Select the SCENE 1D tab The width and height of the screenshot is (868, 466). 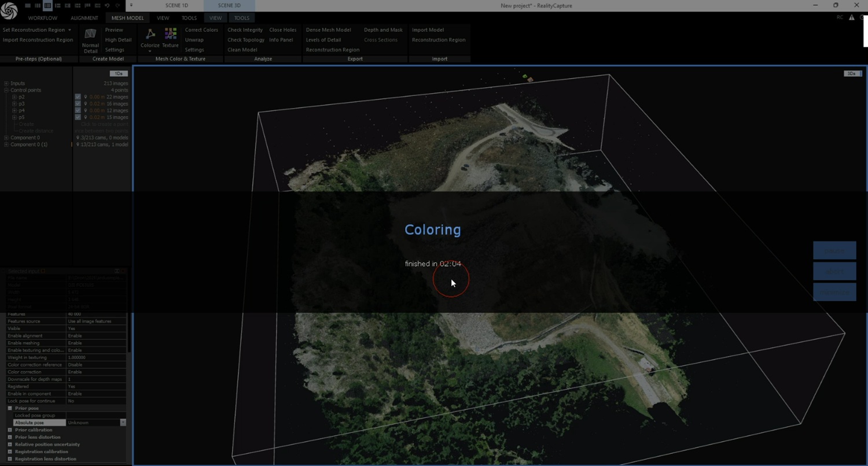pyautogui.click(x=177, y=5)
